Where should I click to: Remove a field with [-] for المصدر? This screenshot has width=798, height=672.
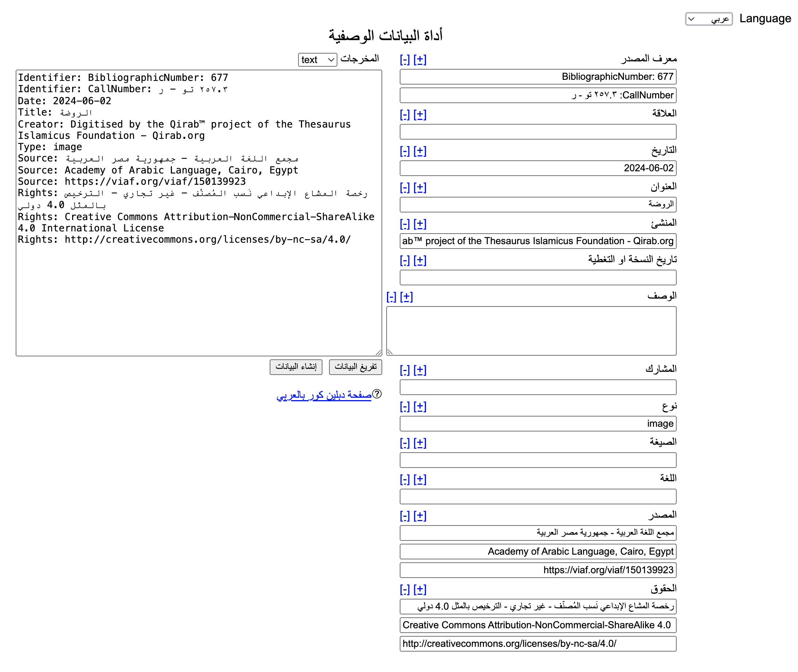[404, 516]
